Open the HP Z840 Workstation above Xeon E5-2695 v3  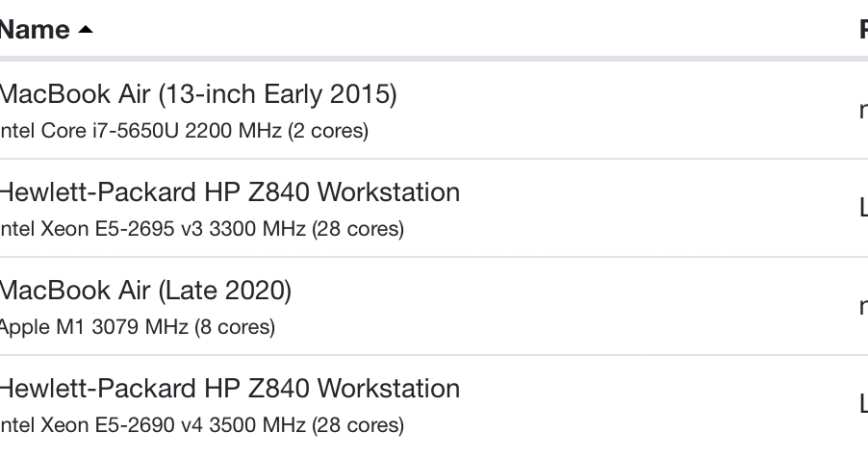pyautogui.click(x=229, y=192)
